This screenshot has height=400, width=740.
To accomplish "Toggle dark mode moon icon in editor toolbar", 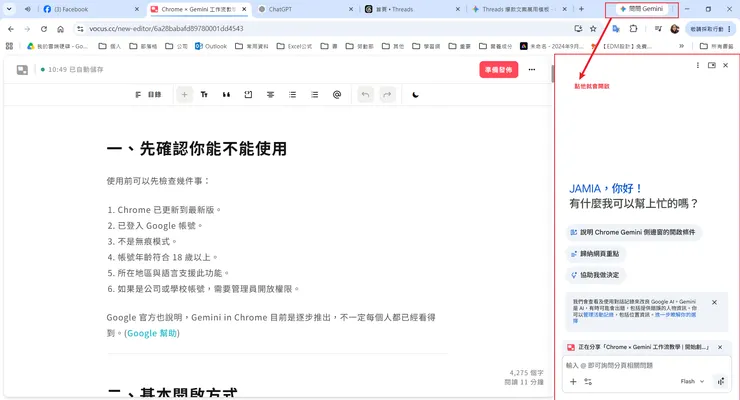I will click(x=415, y=95).
